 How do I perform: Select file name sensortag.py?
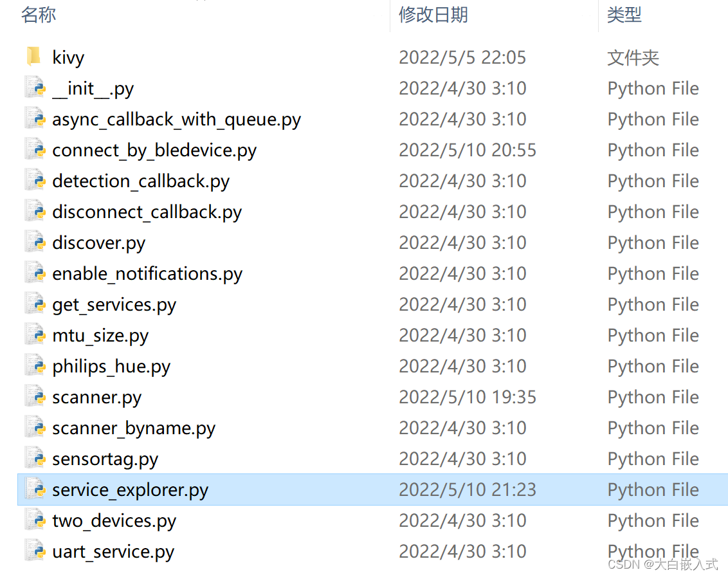click(105, 459)
